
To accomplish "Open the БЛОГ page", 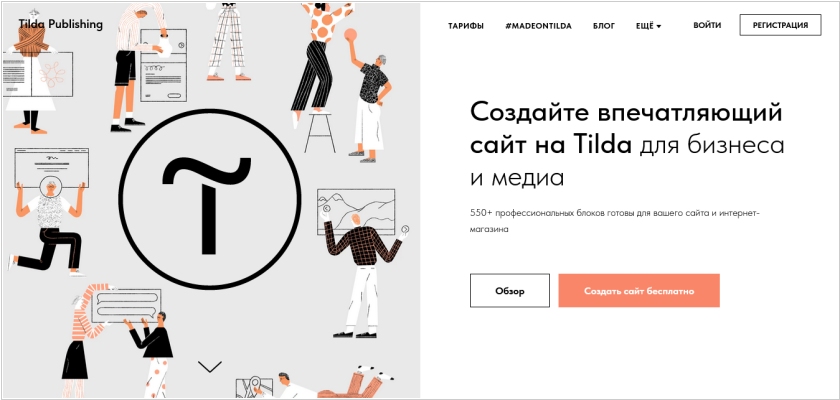I will tap(604, 26).
